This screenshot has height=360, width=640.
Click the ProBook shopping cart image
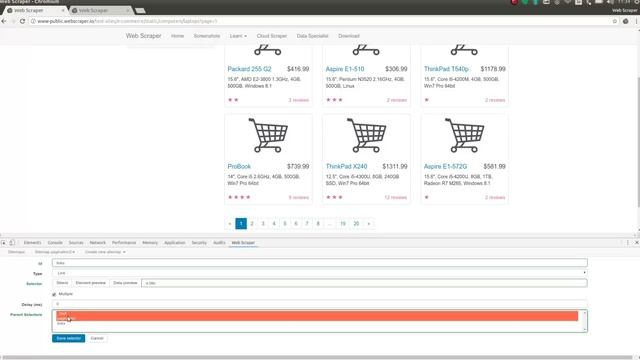pos(268,135)
